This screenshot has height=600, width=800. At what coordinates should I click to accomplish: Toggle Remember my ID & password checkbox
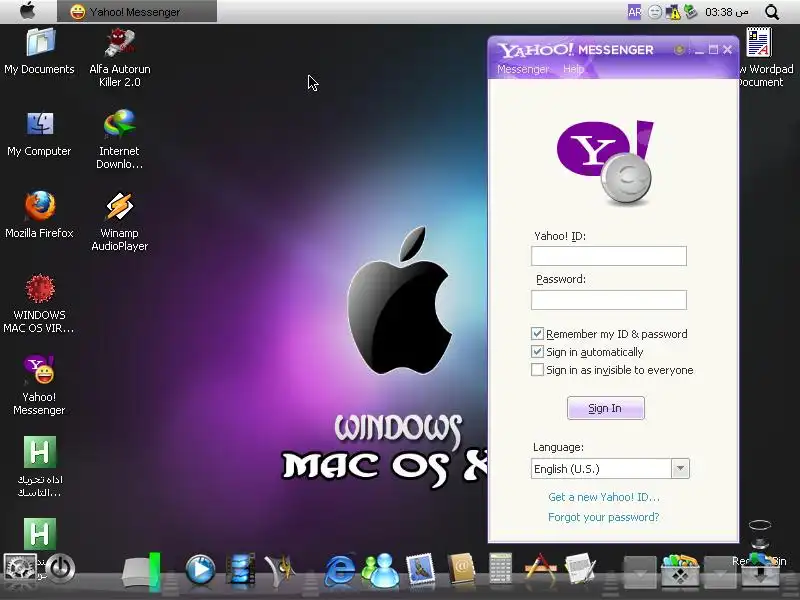(537, 334)
